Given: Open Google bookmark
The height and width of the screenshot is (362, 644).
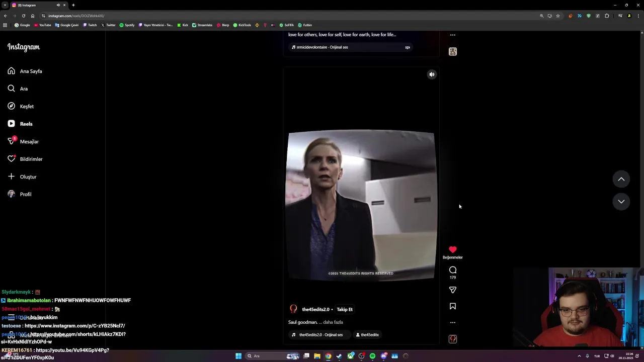Looking at the screenshot, I should coord(22,25).
